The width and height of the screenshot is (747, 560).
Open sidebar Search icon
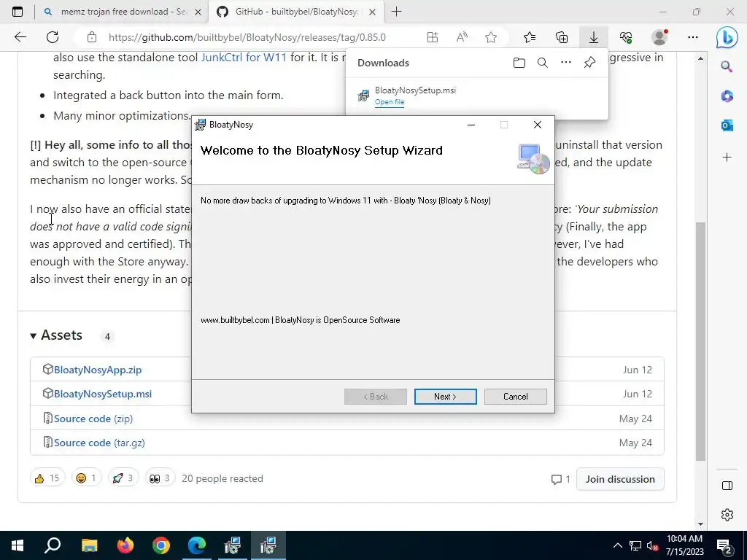click(727, 66)
